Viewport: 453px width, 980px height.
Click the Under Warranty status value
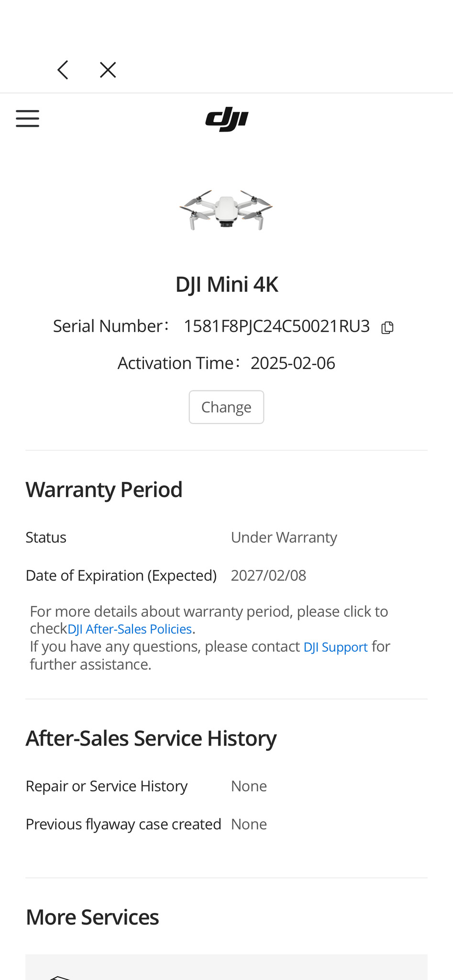pyautogui.click(x=284, y=537)
